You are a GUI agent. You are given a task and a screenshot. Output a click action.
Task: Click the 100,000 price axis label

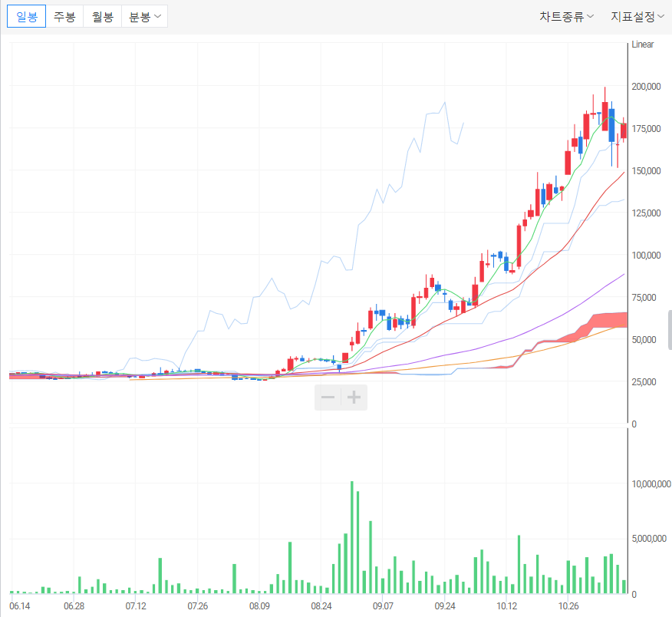coord(646,255)
